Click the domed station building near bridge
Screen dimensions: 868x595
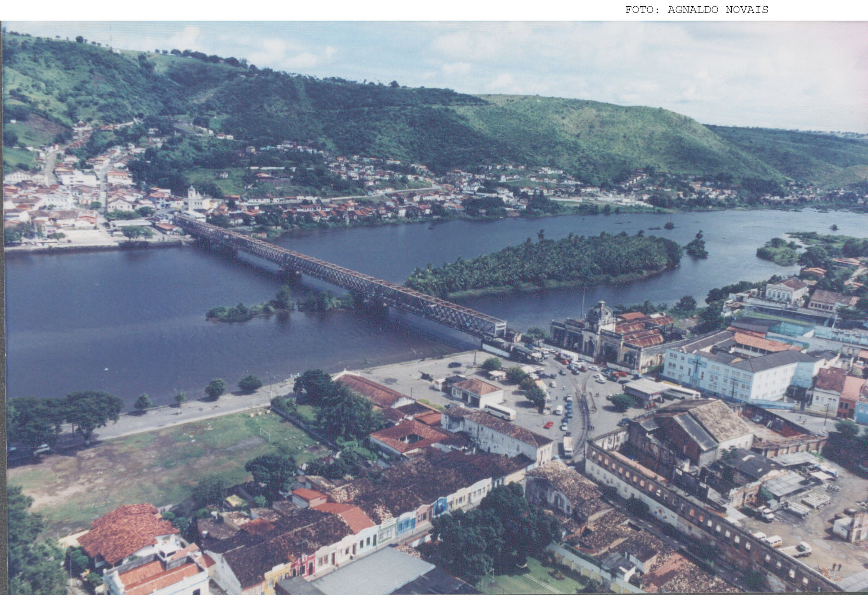[x=600, y=331]
